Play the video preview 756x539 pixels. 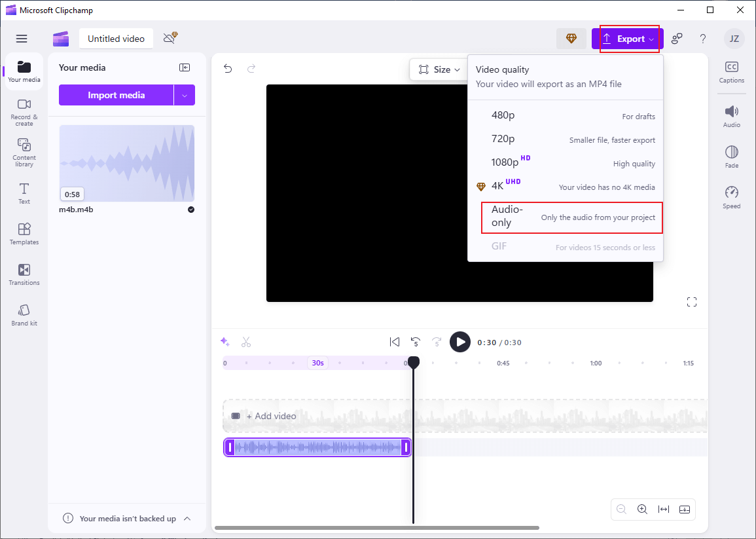click(x=460, y=342)
